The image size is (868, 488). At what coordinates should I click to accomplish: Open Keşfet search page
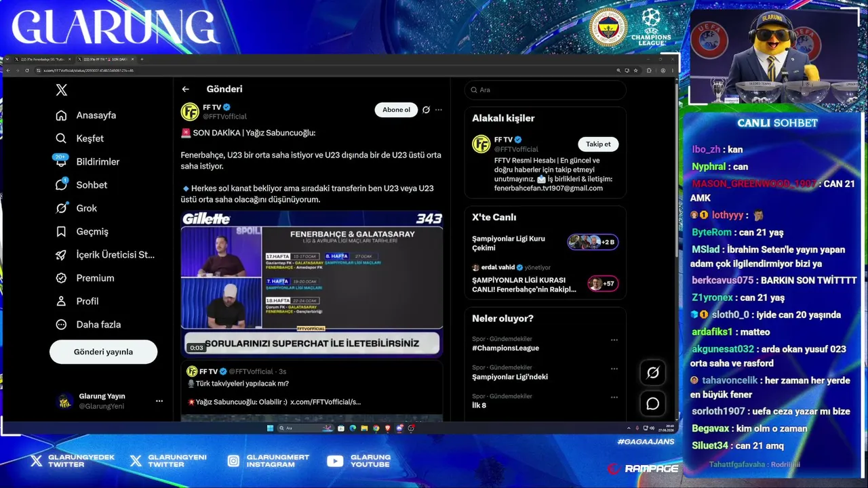click(x=90, y=138)
